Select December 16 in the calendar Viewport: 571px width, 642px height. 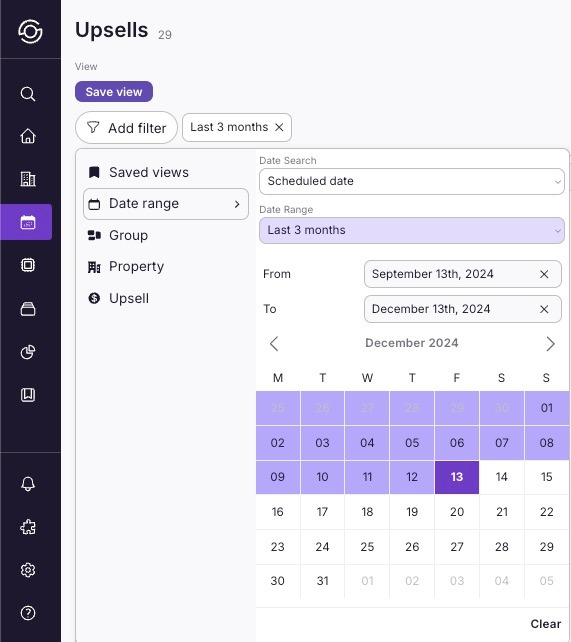[278, 512]
